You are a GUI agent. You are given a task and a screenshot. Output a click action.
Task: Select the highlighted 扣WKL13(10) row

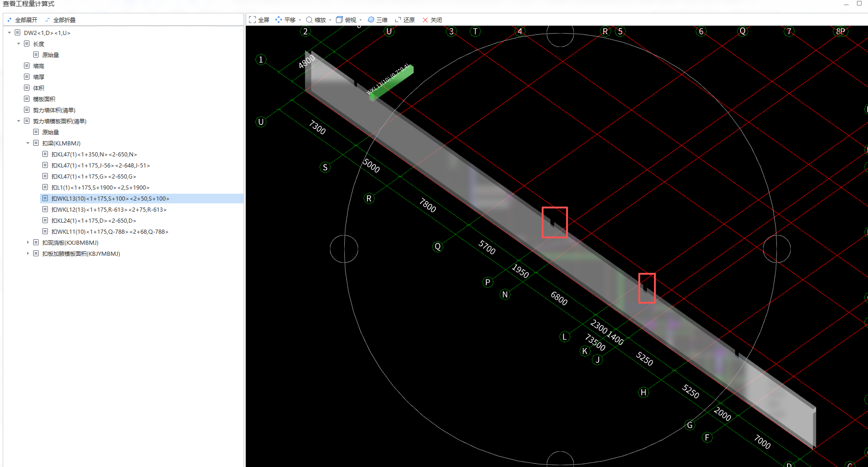point(142,199)
